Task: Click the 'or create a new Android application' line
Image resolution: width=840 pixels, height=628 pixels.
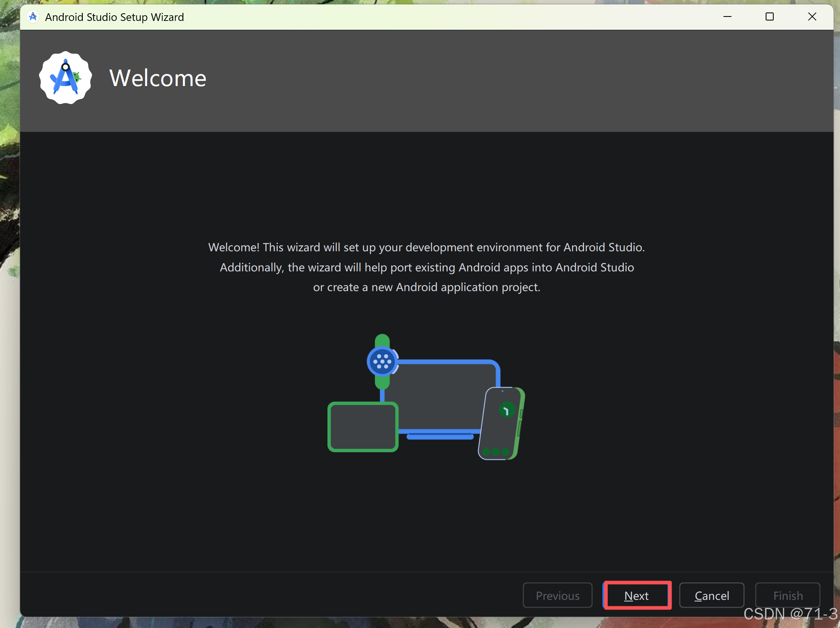Action: (x=426, y=287)
